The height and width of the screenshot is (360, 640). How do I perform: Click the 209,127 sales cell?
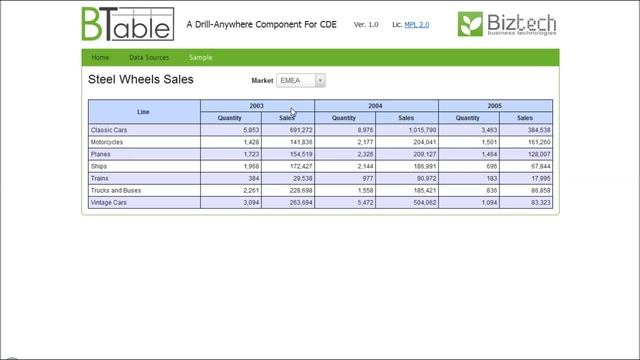pyautogui.click(x=407, y=154)
